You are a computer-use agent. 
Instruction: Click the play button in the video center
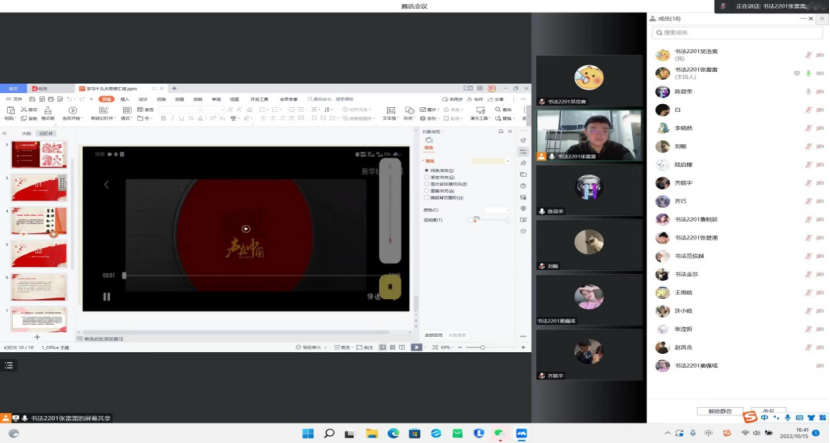click(x=245, y=229)
